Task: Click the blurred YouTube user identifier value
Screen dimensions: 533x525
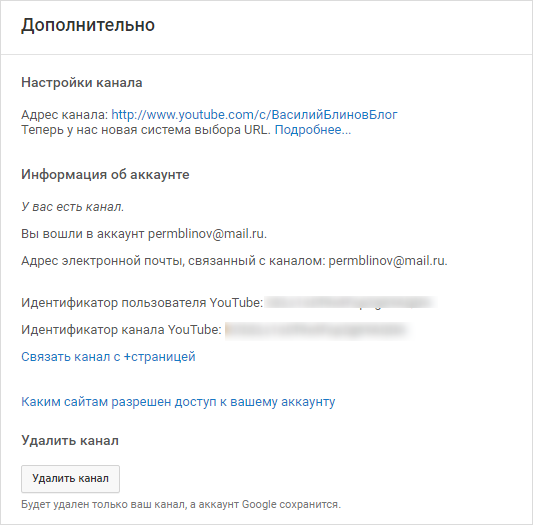Action: coord(350,303)
